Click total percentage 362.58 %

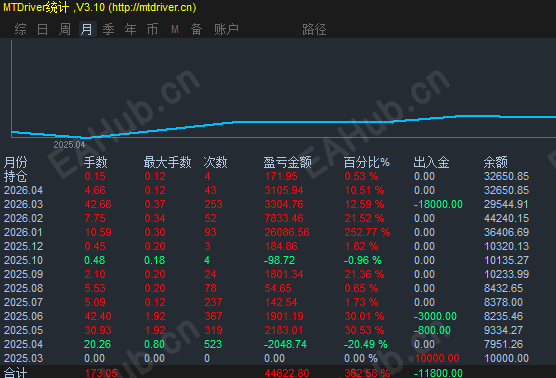[367, 373]
